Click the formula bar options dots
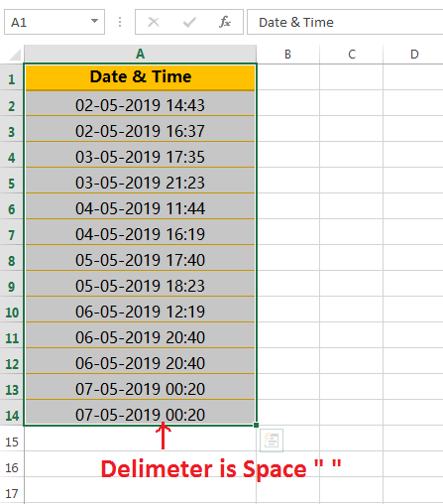The height and width of the screenshot is (504, 443). coord(120,22)
